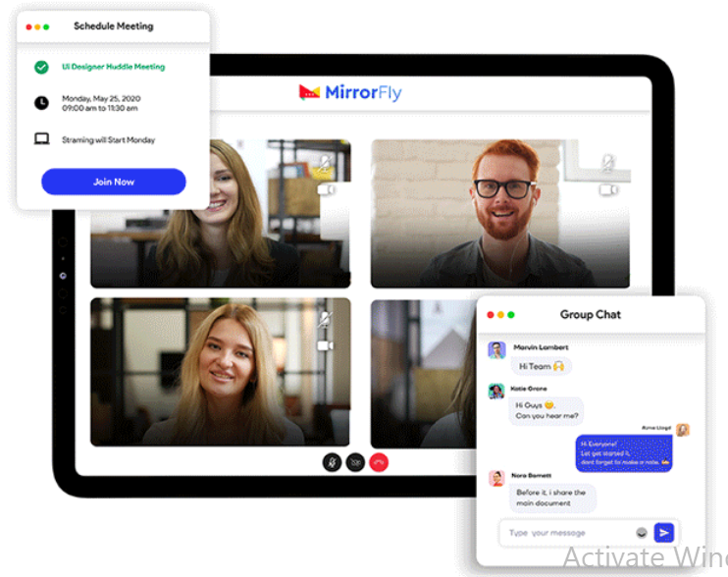The width and height of the screenshot is (728, 577).
Task: Close the Group Chat window with red dot
Action: click(x=491, y=315)
